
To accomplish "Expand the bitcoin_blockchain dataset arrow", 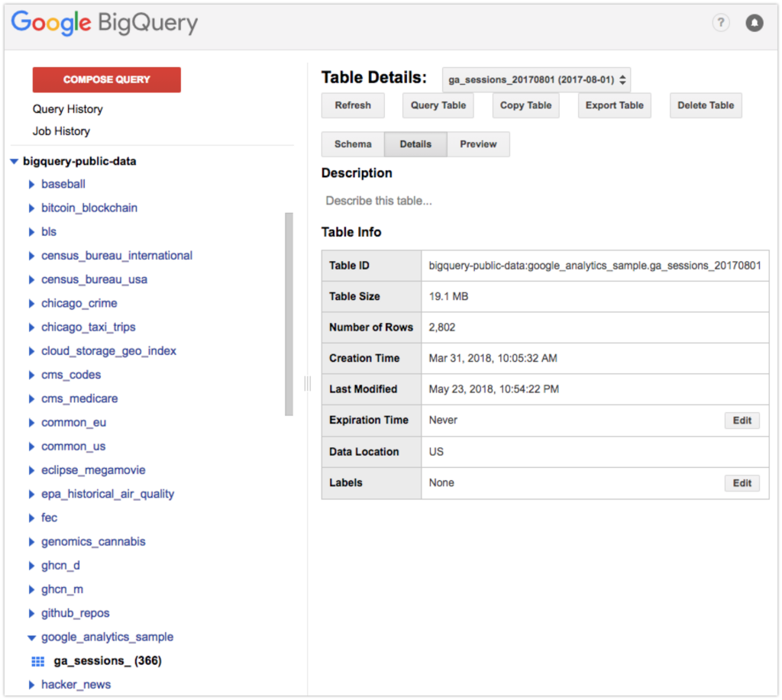I will click(x=31, y=208).
